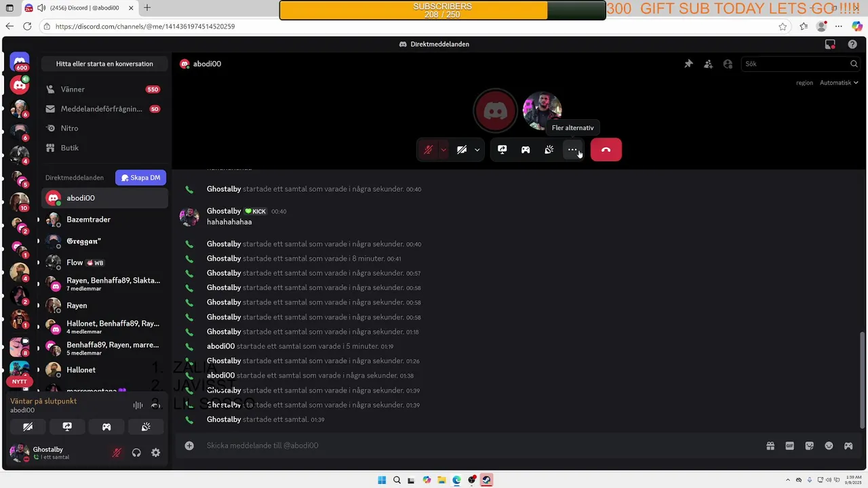
Task: Open camera options arrow
Action: click(x=477, y=150)
